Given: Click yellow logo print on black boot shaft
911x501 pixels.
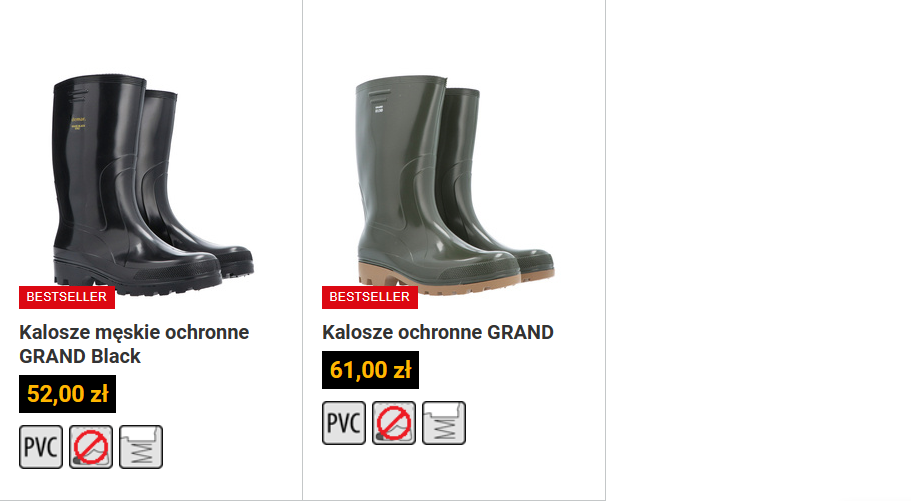Looking at the screenshot, I should coord(78,123).
